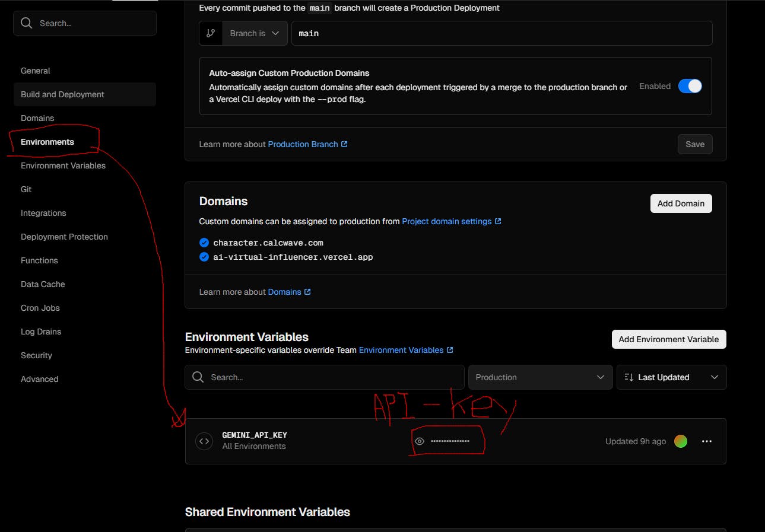Open the Project domain settings link
The width and height of the screenshot is (765, 532).
point(452,221)
